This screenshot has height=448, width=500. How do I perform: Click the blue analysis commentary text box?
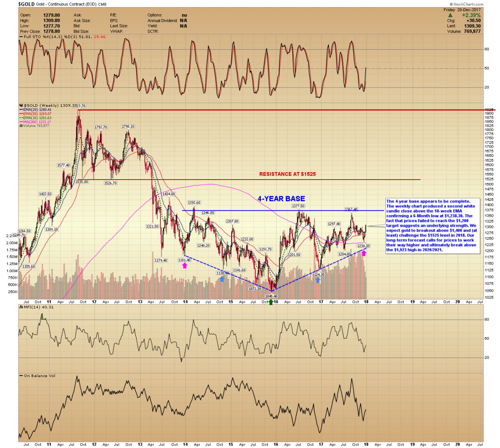click(x=431, y=225)
